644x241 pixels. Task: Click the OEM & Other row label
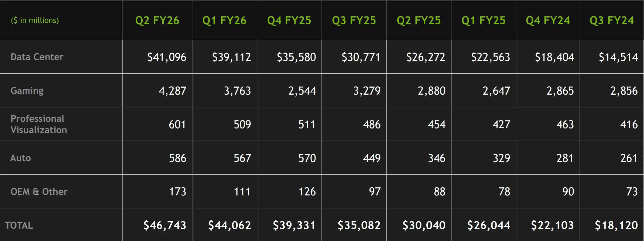(x=39, y=192)
